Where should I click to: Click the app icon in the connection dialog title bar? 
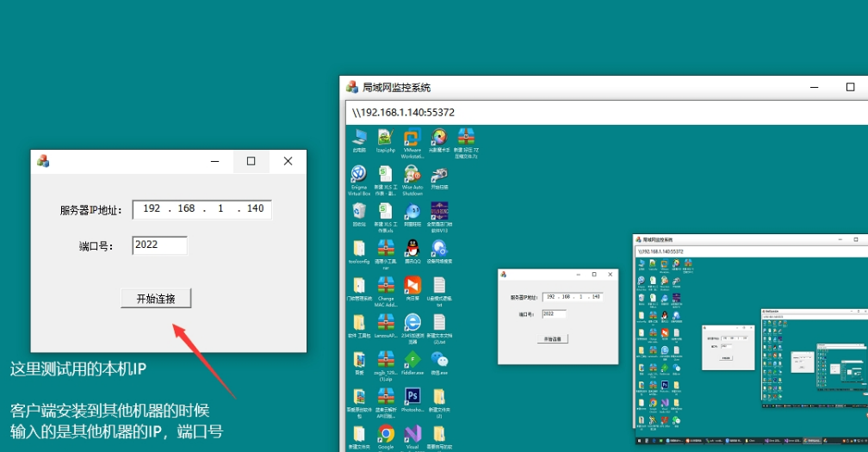(43, 161)
